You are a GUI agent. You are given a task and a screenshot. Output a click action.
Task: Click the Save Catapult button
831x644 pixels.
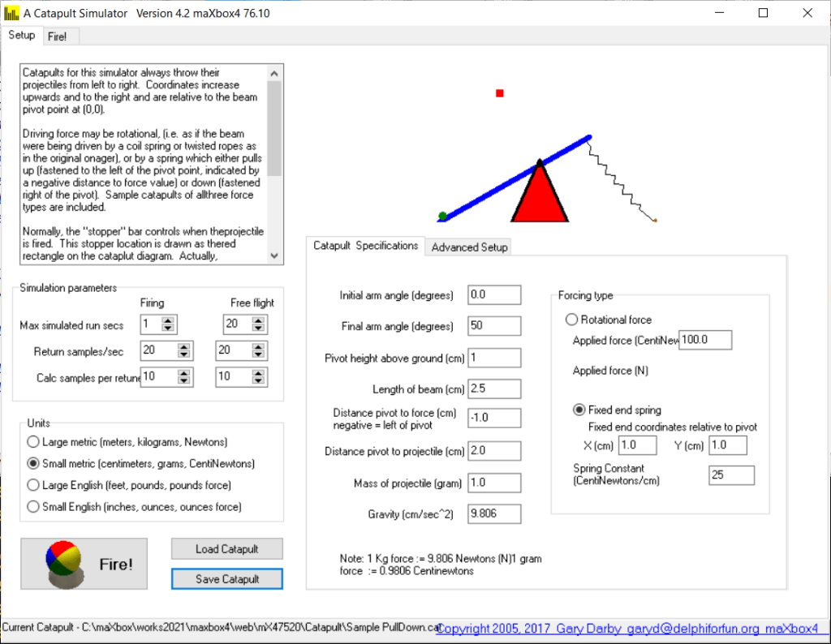click(226, 579)
